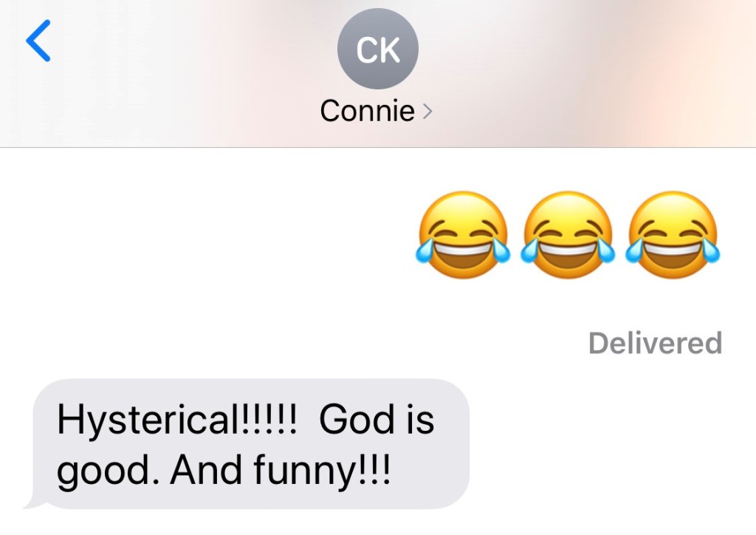The image size is (756, 535).
Task: Select the gray received message bubble
Action: (x=247, y=444)
